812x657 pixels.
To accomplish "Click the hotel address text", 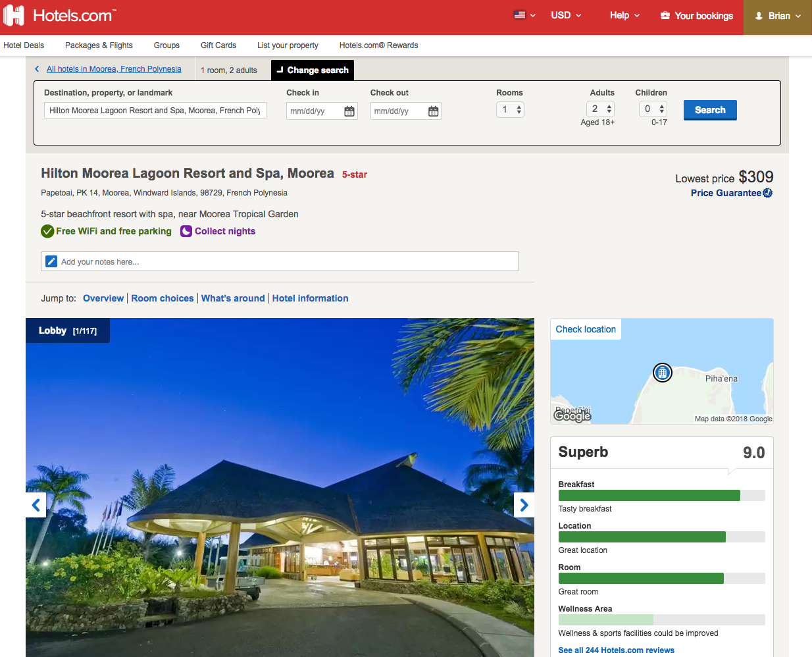I will pyautogui.click(x=164, y=193).
